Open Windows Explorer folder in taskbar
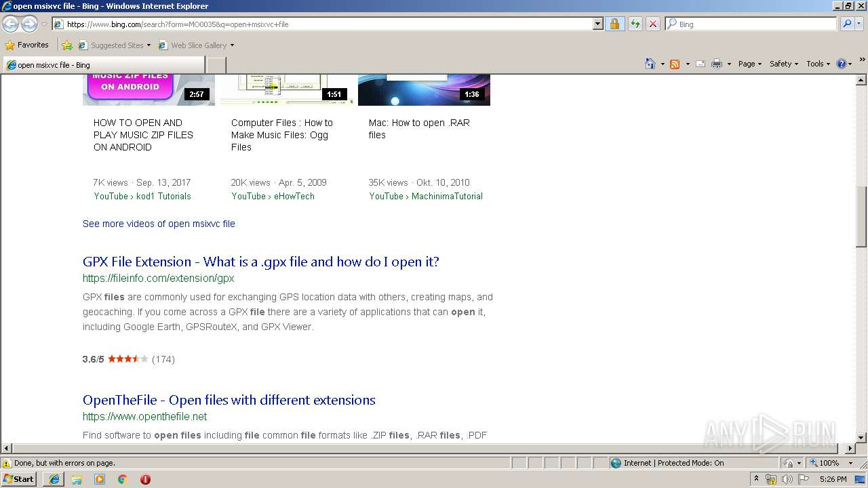 pos(77,479)
